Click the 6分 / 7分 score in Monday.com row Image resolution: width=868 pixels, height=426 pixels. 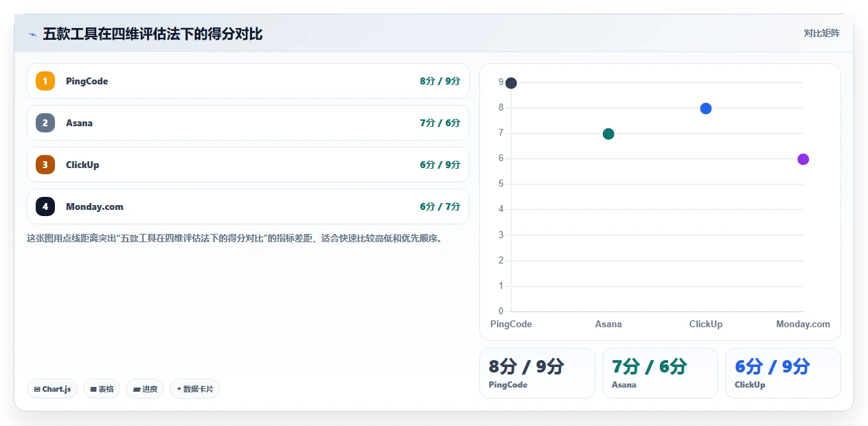[x=439, y=206]
